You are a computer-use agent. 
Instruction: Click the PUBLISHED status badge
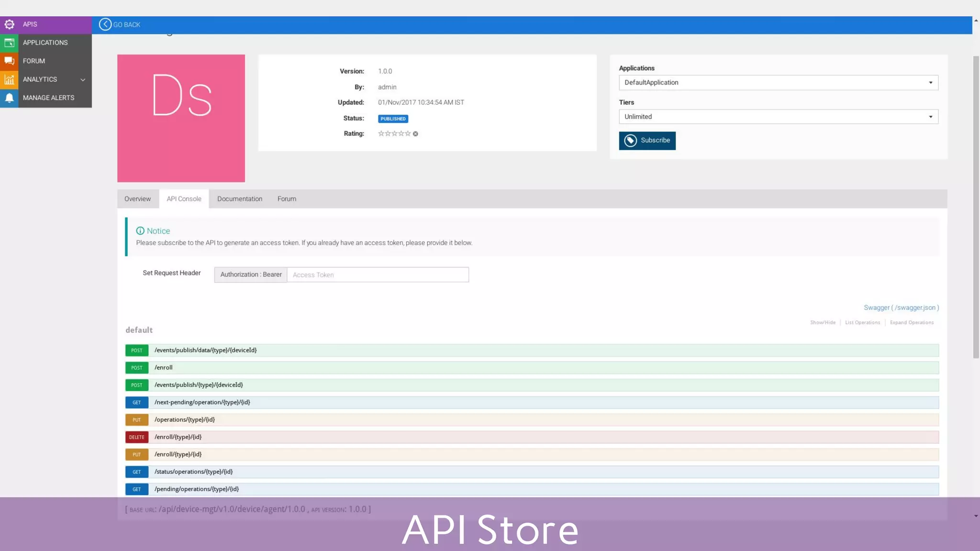(393, 119)
